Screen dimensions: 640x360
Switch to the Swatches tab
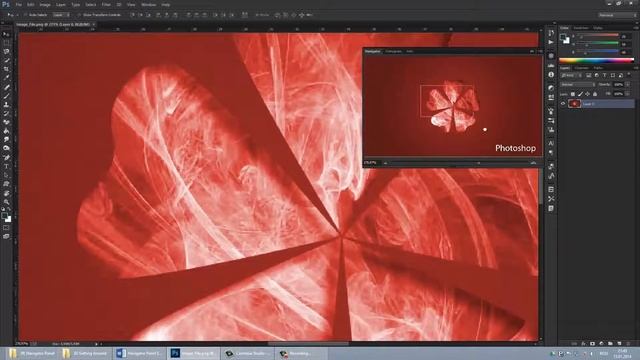[x=580, y=28]
